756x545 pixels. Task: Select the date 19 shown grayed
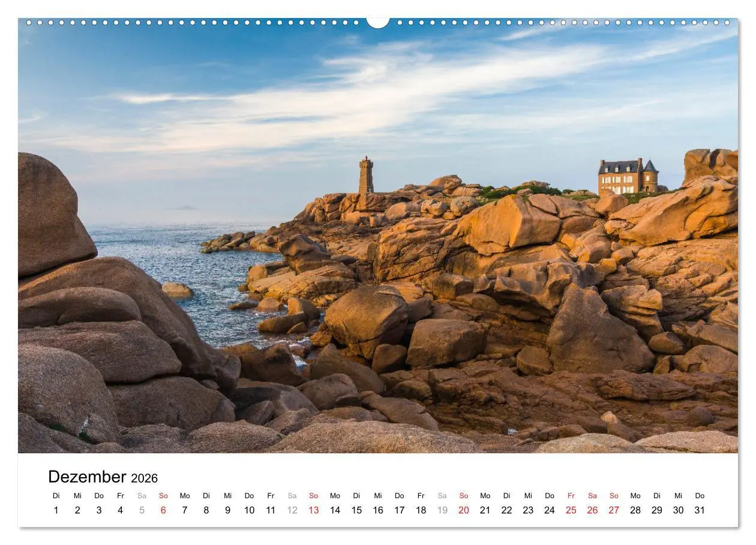(442, 510)
